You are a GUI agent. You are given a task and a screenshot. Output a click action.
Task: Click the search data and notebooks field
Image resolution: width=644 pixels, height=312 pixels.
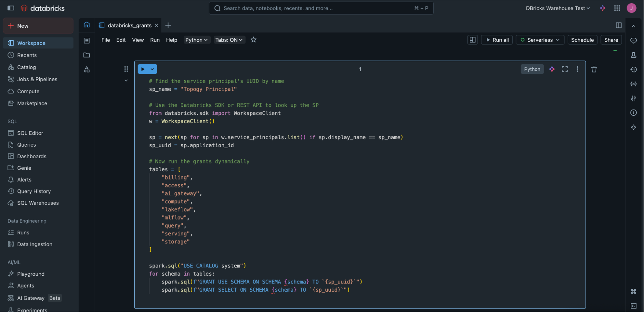(321, 8)
